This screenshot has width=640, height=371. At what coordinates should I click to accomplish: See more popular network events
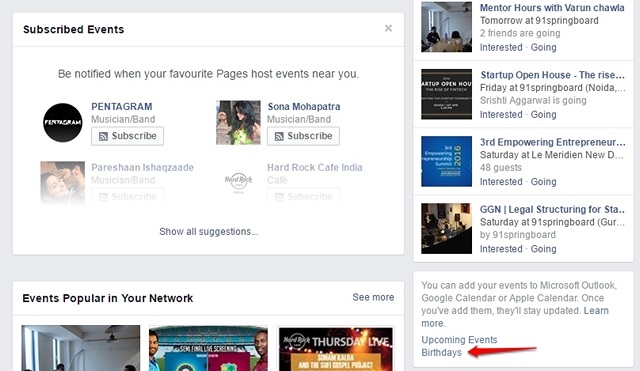(x=373, y=297)
